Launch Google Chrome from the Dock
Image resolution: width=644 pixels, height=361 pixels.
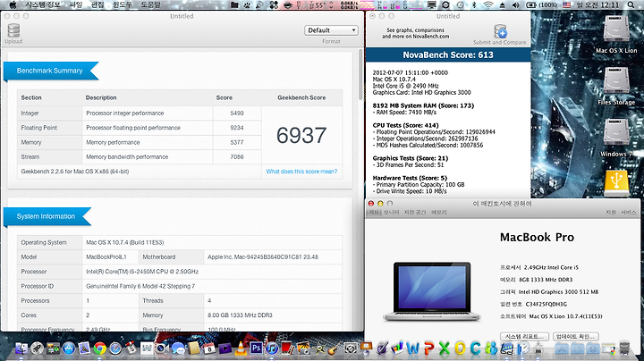pos(100,348)
